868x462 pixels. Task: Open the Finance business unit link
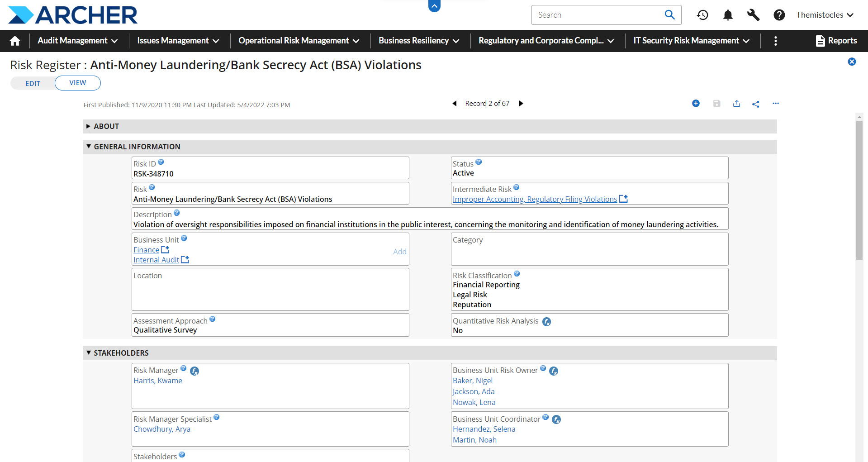[x=146, y=250]
